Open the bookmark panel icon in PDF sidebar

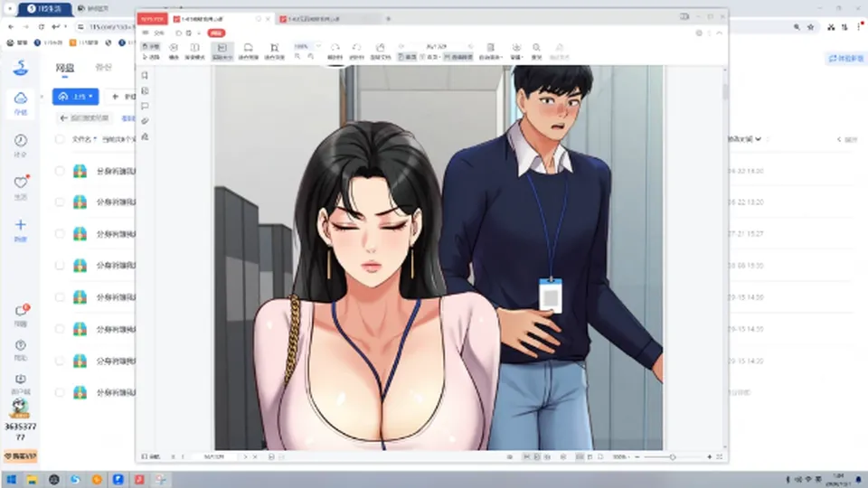pos(145,75)
